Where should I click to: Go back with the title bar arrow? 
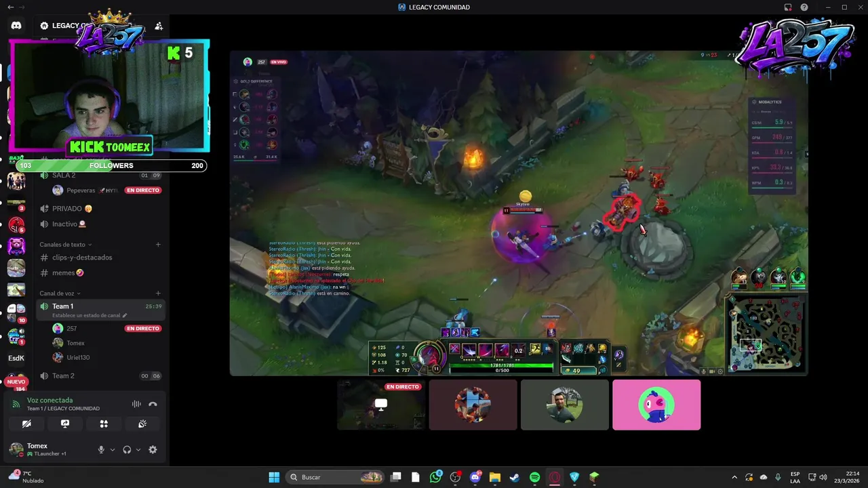point(9,7)
